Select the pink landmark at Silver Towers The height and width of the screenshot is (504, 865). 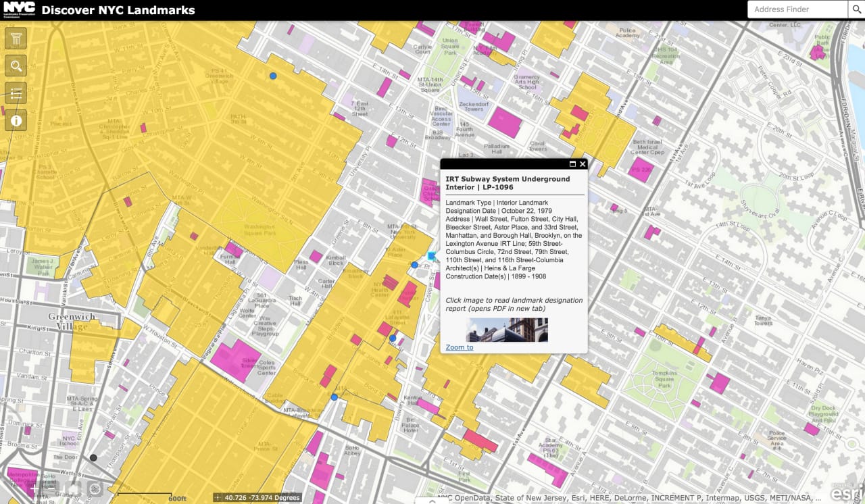point(235,359)
